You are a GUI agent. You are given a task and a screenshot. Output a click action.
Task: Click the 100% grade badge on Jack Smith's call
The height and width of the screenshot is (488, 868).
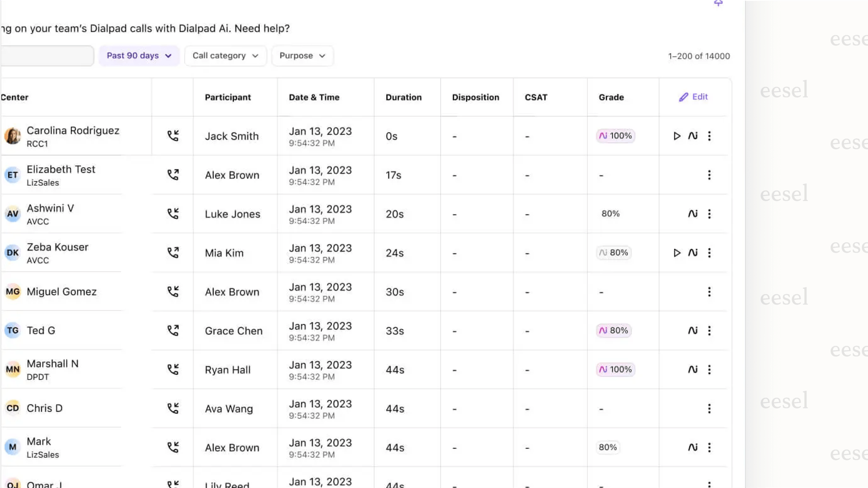[615, 136]
